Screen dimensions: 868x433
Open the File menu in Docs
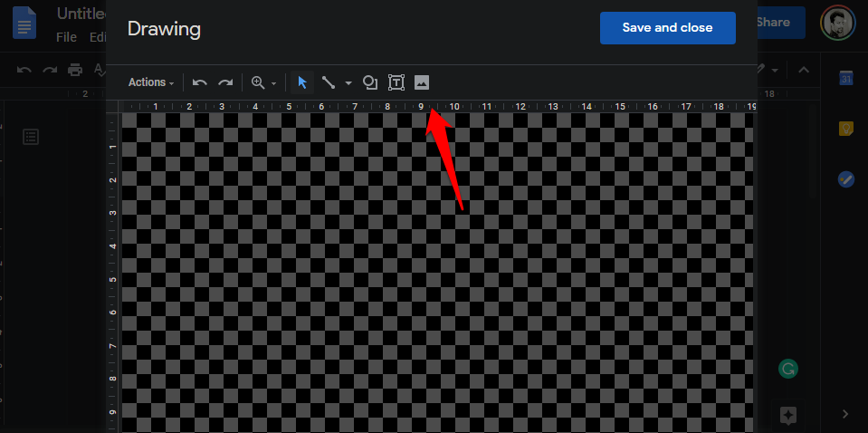pyautogui.click(x=66, y=37)
